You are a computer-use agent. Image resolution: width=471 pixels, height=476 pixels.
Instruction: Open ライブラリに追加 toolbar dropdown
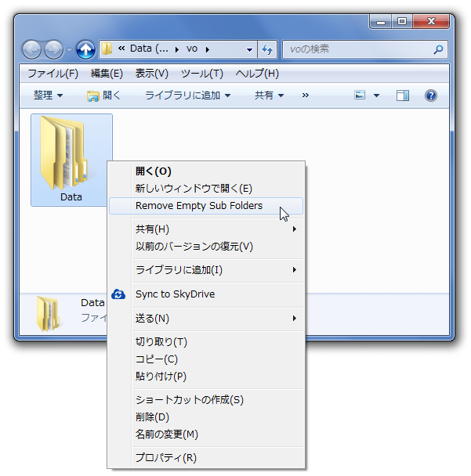coord(187,96)
